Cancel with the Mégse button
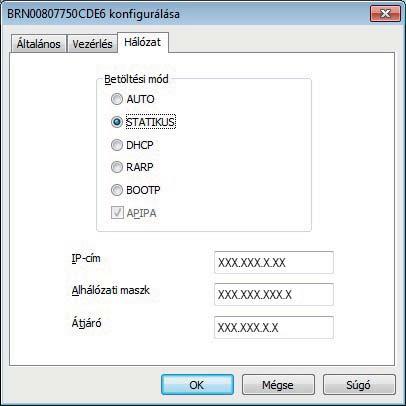The height and width of the screenshot is (406, 406). point(278,385)
